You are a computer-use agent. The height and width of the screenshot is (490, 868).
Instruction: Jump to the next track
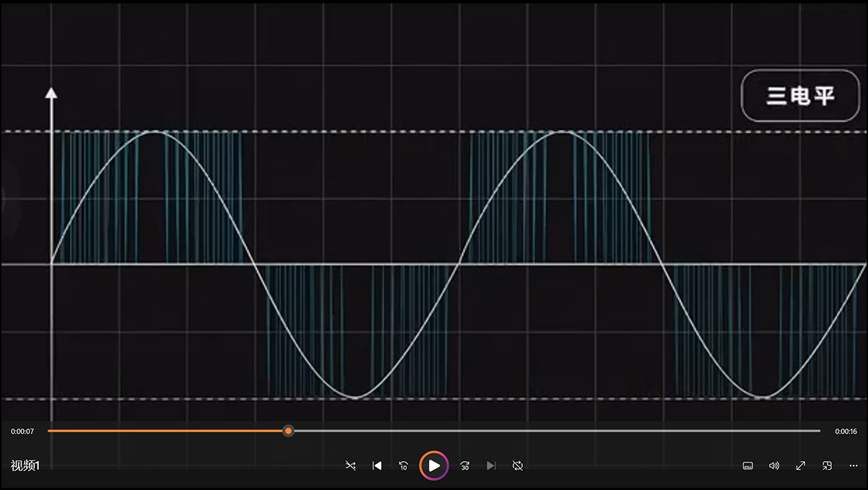(x=491, y=466)
